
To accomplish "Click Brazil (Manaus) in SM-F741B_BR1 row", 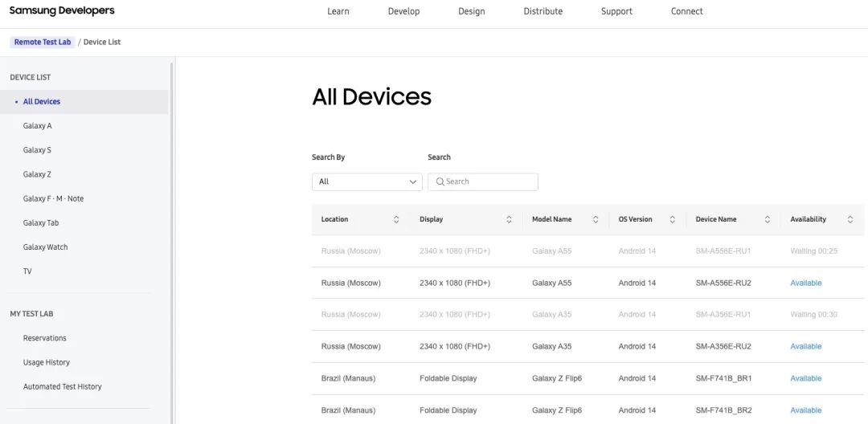I will 348,379.
